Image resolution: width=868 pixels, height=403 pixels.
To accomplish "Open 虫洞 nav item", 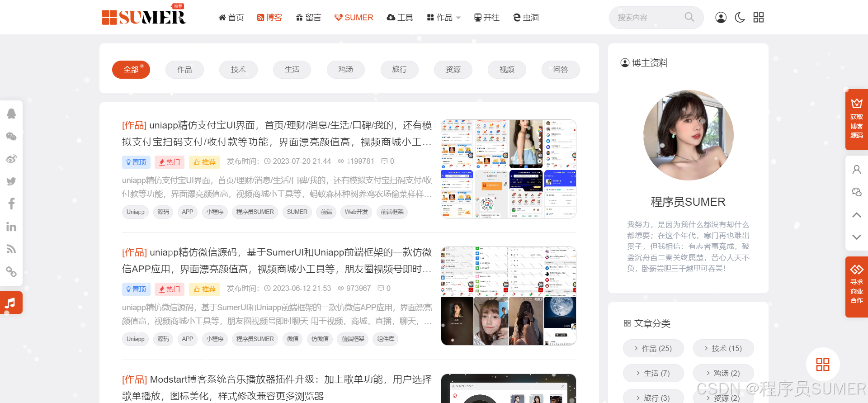I will tap(526, 17).
